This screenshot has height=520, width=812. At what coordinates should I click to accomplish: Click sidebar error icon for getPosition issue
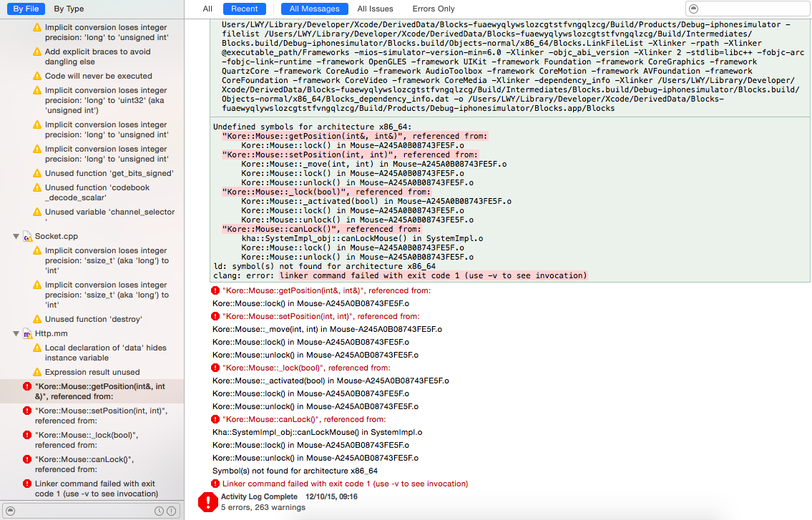(x=27, y=386)
